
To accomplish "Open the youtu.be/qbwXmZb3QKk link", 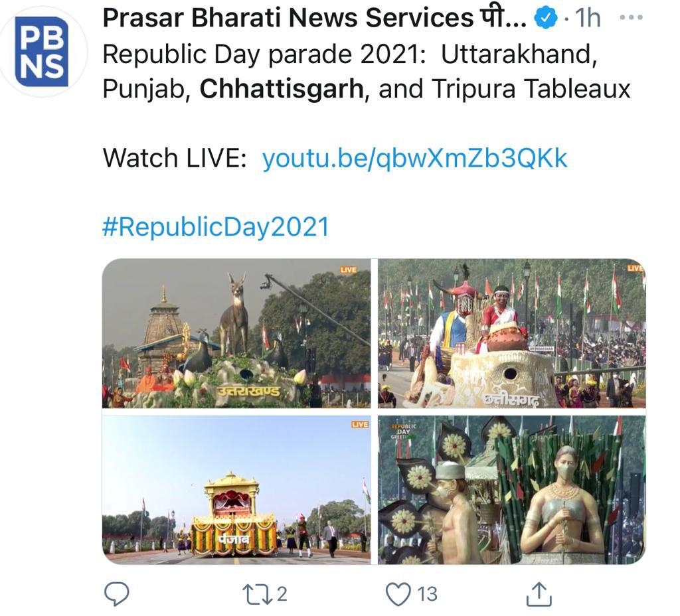I will [x=414, y=158].
